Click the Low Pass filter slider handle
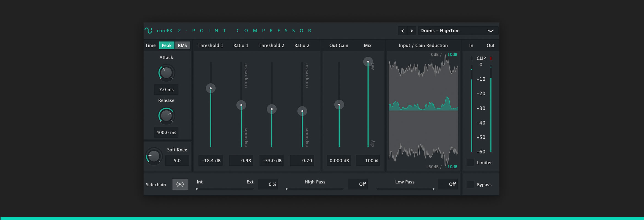This screenshot has height=220, width=644. [433, 189]
